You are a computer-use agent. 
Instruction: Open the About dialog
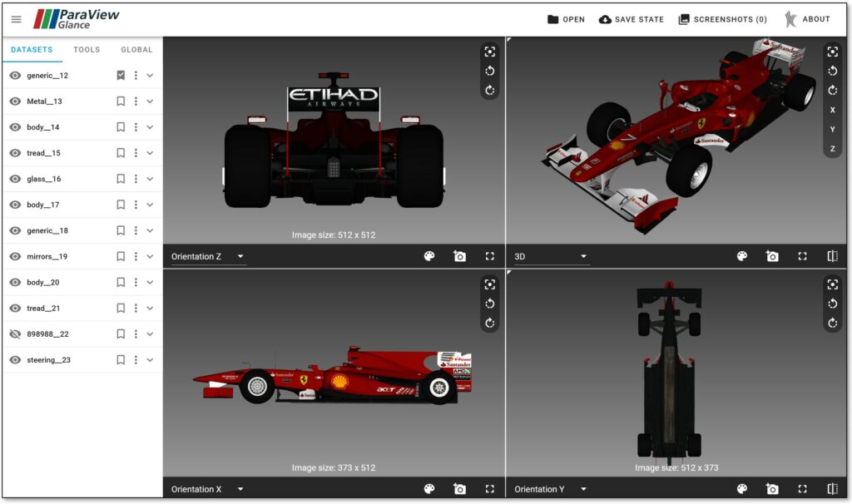[x=807, y=20]
